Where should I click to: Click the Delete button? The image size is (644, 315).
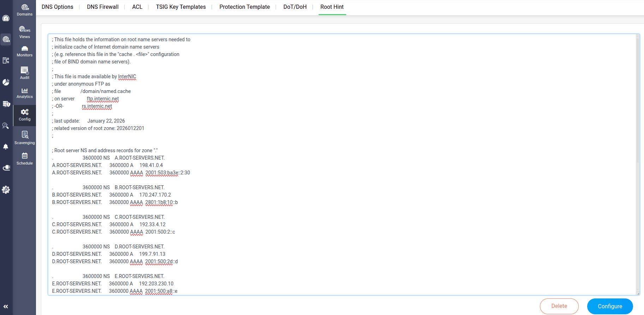click(x=559, y=306)
